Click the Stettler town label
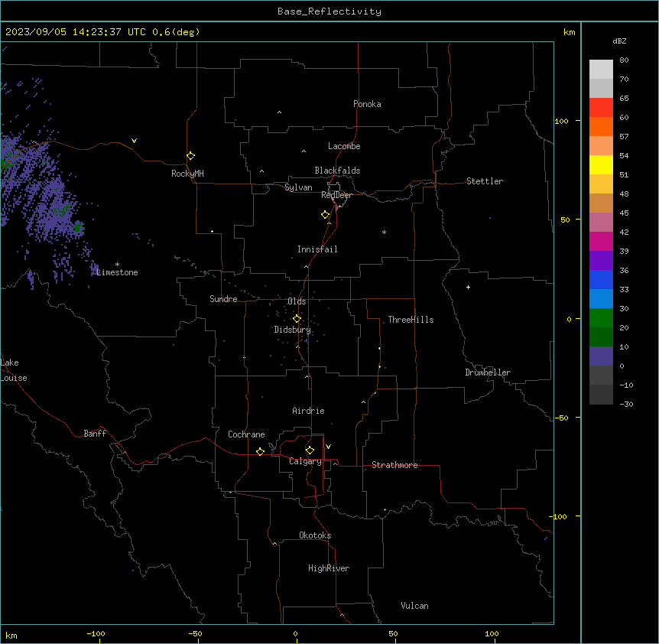 485,181
